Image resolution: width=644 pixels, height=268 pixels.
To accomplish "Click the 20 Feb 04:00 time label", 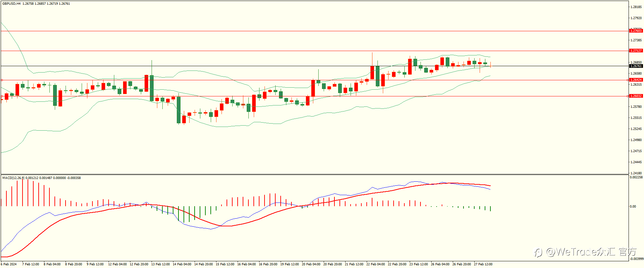I will click(311, 264).
